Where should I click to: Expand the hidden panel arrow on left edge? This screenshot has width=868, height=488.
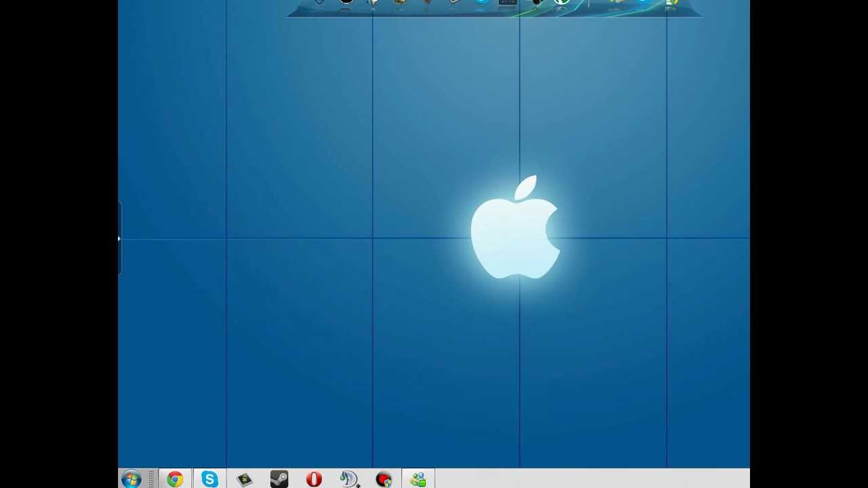(119, 239)
